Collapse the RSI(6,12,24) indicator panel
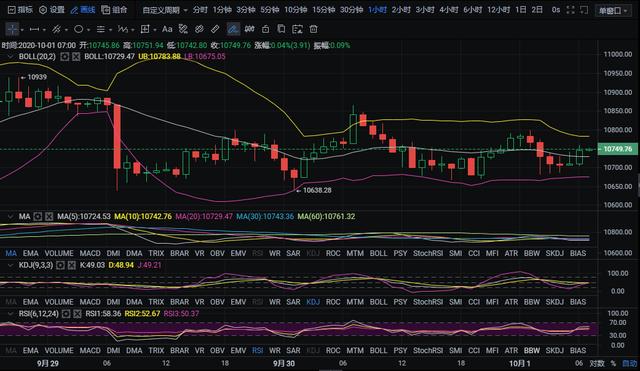This screenshot has width=640, height=371. point(11,314)
